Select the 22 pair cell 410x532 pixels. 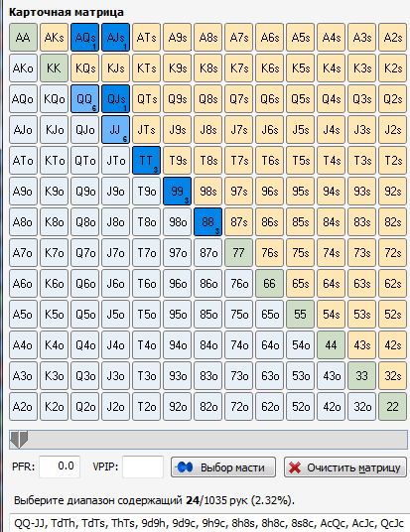coord(393,407)
